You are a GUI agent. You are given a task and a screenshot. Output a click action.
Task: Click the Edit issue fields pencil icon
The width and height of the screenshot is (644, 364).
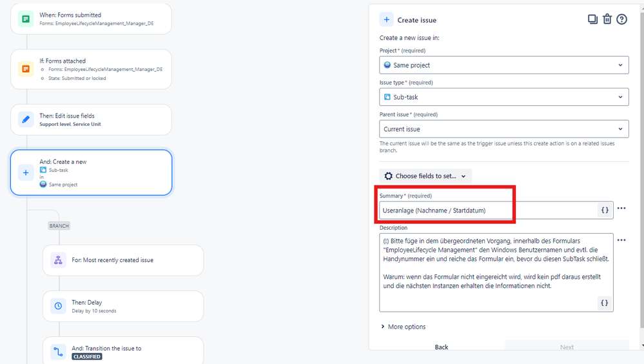(26, 119)
